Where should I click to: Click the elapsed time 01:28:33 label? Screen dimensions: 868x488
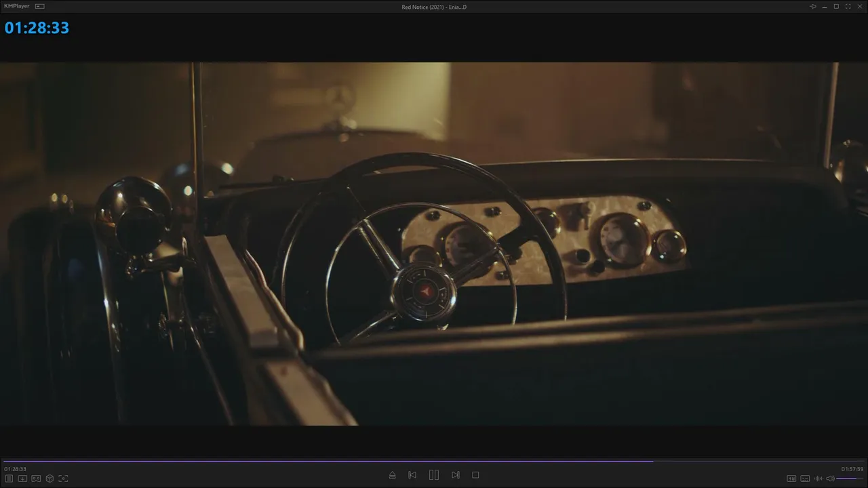(x=15, y=469)
